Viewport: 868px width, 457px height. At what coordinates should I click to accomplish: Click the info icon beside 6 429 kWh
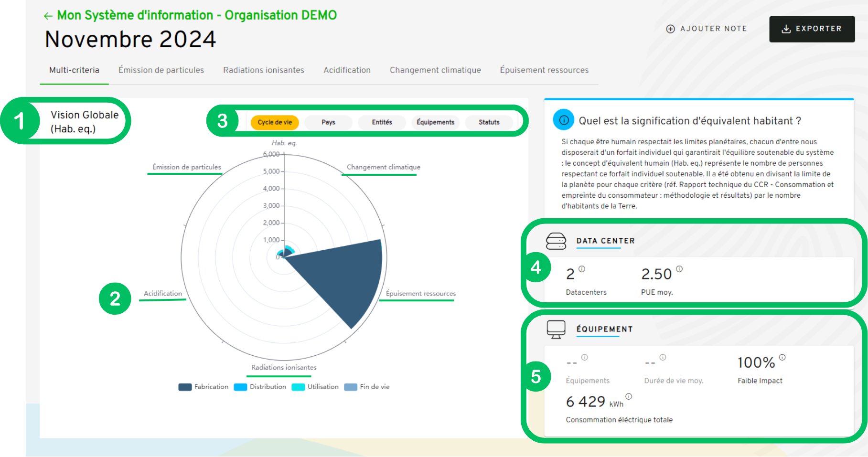(629, 396)
